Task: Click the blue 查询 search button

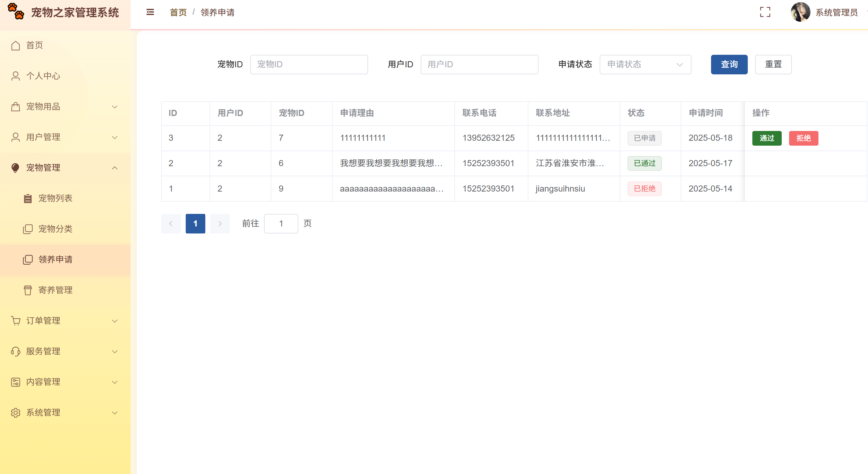Action: (729, 64)
